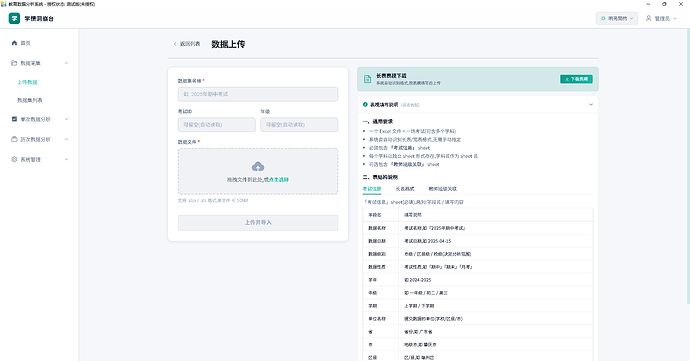The width and height of the screenshot is (690, 361).
Task: Click the 点击选择 link in upload area
Action: coord(279,180)
